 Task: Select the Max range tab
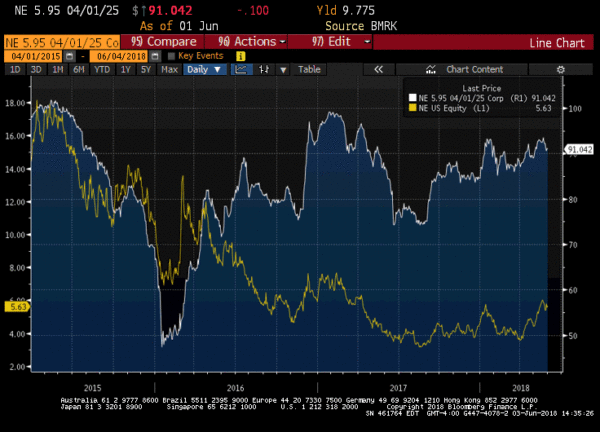click(x=169, y=70)
